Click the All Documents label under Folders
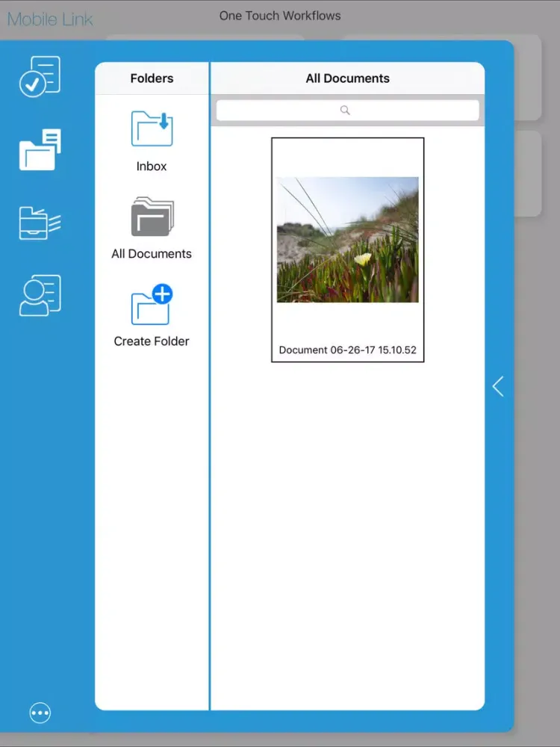 152,254
